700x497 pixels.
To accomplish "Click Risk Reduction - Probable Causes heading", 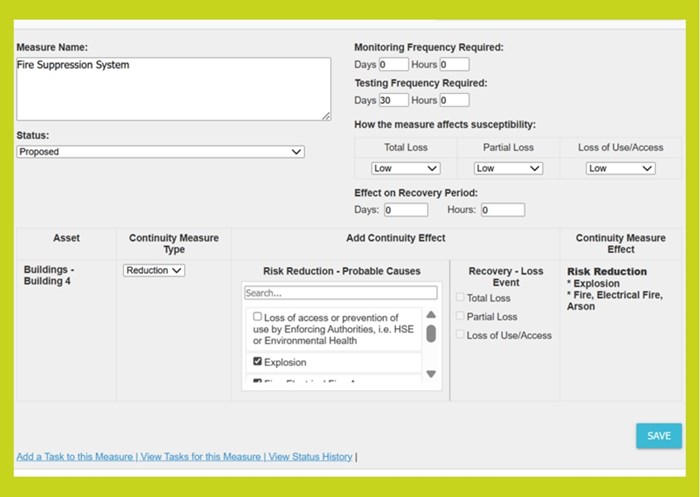I will pos(342,271).
